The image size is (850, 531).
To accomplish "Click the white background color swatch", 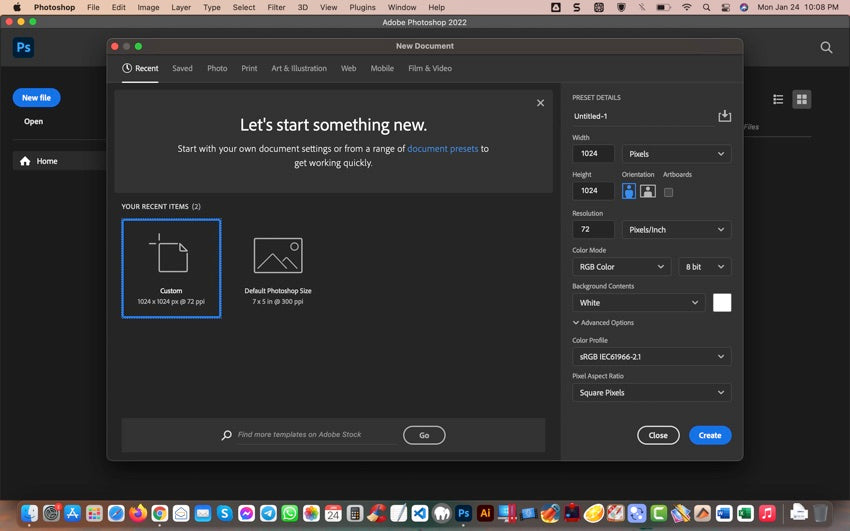I will (x=722, y=303).
